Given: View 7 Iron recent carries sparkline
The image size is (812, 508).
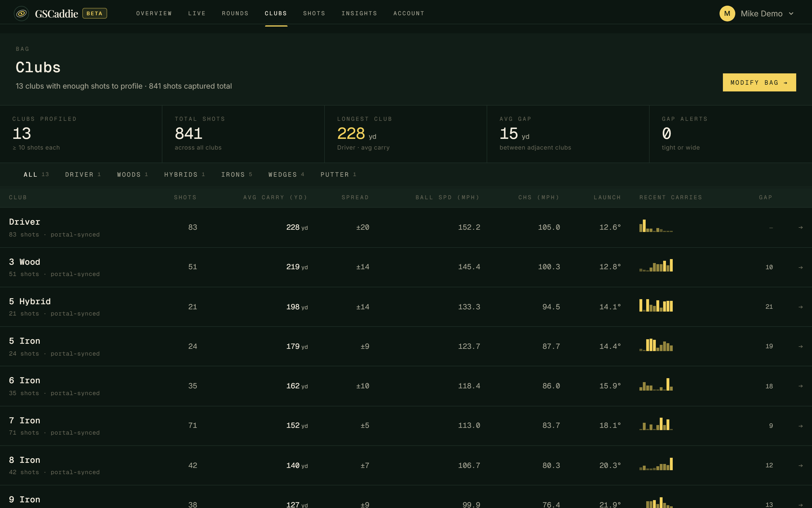Looking at the screenshot, I should click(656, 424).
